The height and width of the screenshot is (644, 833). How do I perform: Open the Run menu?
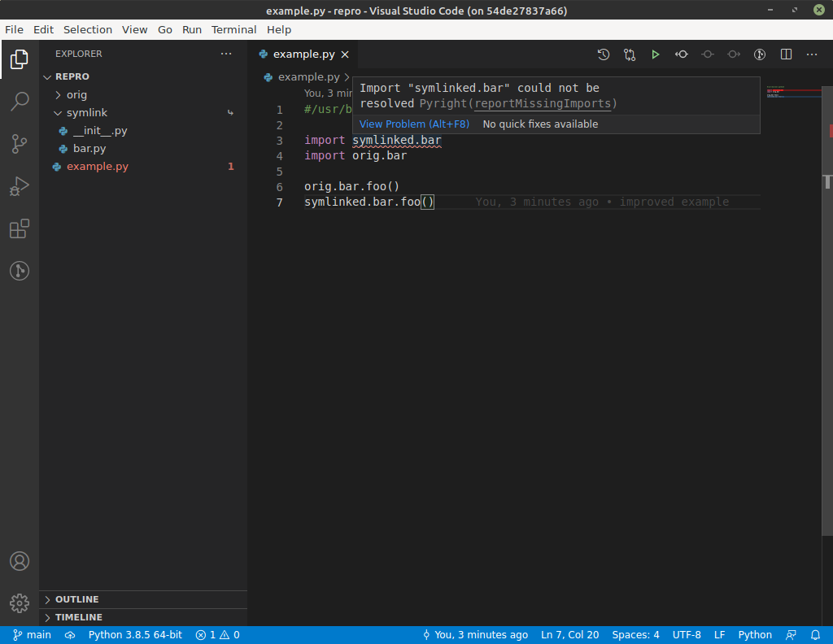coord(192,30)
